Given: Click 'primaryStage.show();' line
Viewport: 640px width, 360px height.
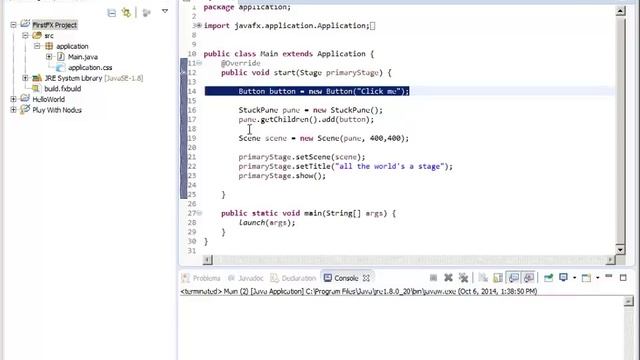Looking at the screenshot, I should (x=282, y=176).
